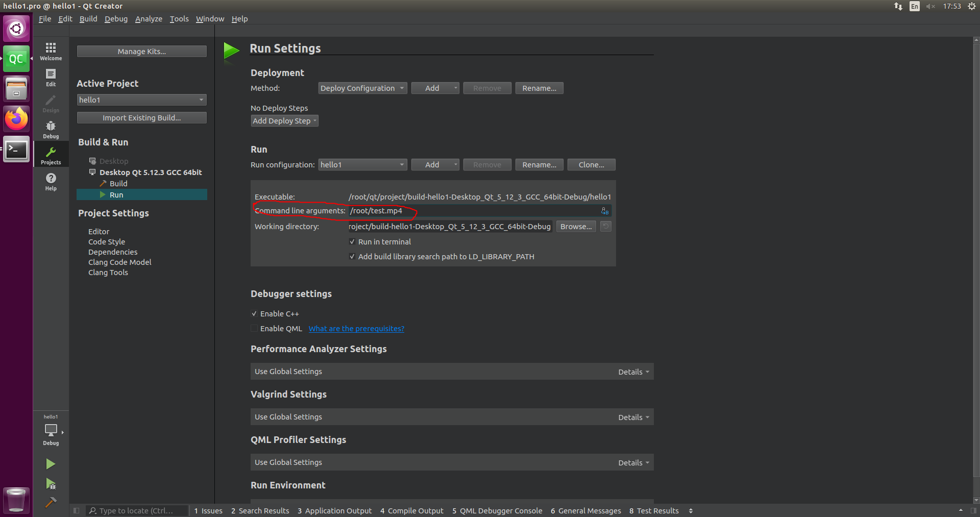Open the network indicator
The height and width of the screenshot is (517, 980).
click(898, 6)
